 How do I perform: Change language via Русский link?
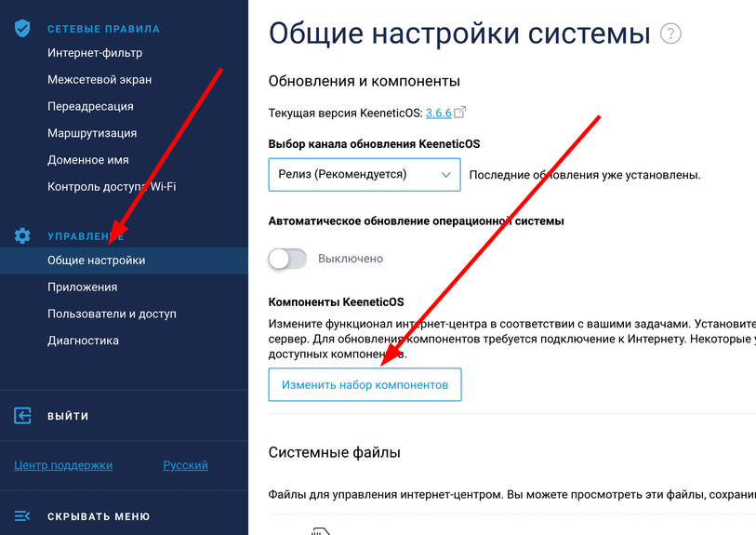point(185,465)
